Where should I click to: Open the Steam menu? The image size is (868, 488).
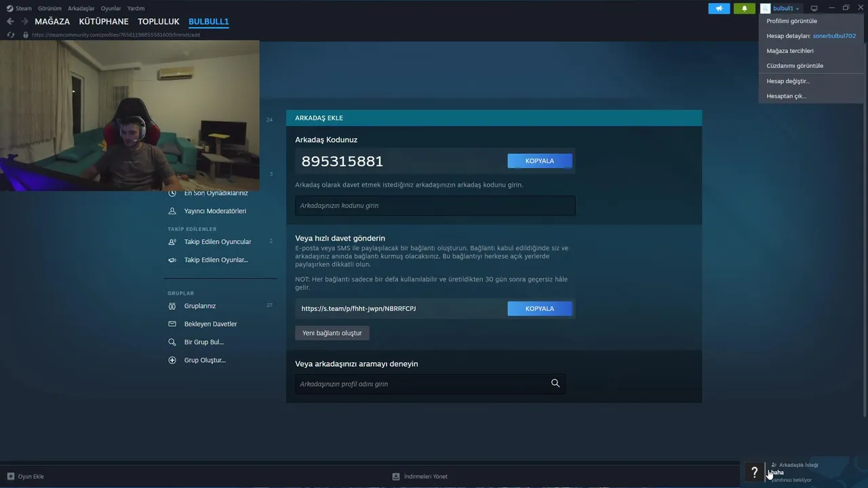point(24,8)
